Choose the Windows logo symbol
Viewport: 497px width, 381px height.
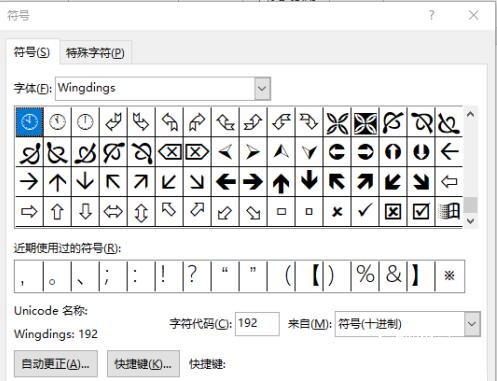[x=449, y=211]
